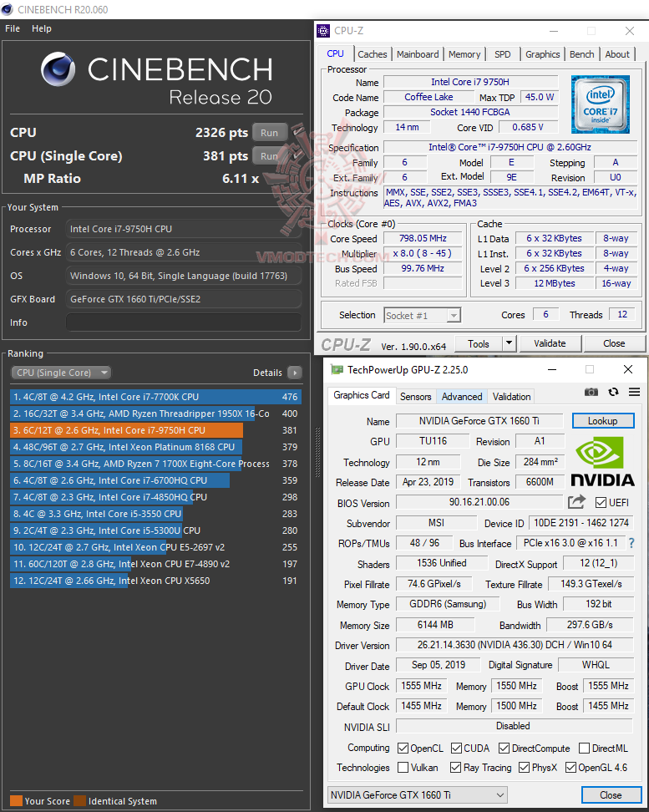Toggle Vulkan checkbox
Viewport: 649px width, 812px height.
point(403,768)
